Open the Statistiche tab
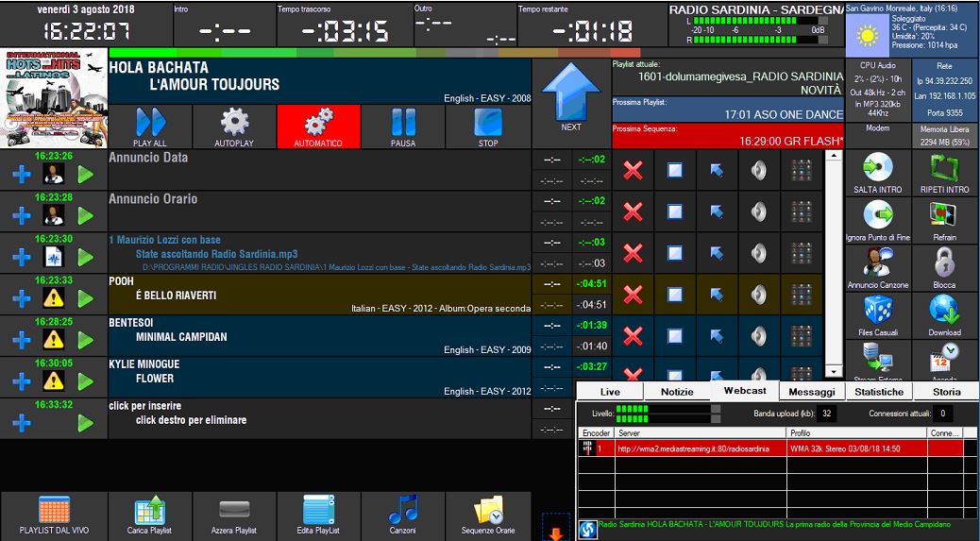 point(879,392)
